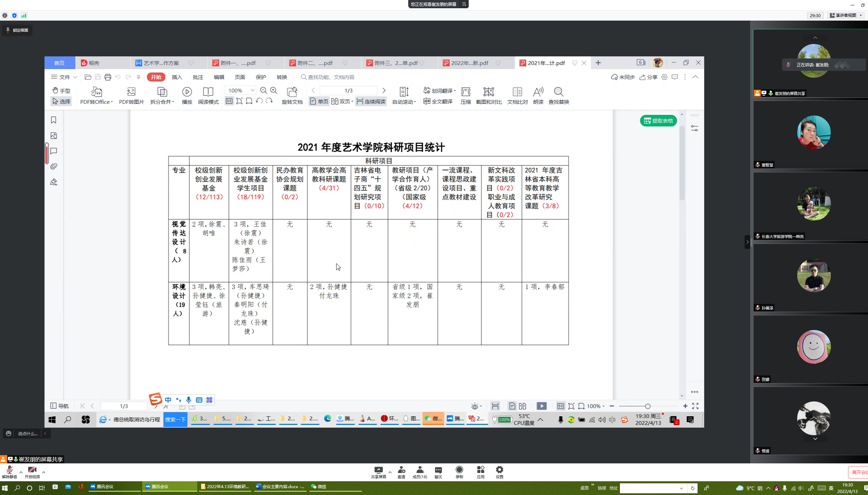Open the bookmark sidebar panel
Image resolution: width=868 pixels, height=495 pixels.
pos(54,120)
